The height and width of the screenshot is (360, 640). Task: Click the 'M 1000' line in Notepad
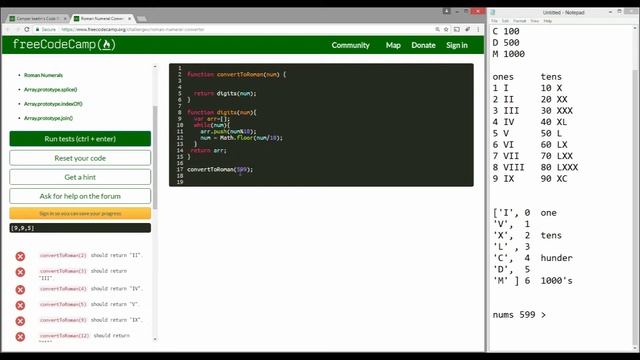(x=509, y=54)
